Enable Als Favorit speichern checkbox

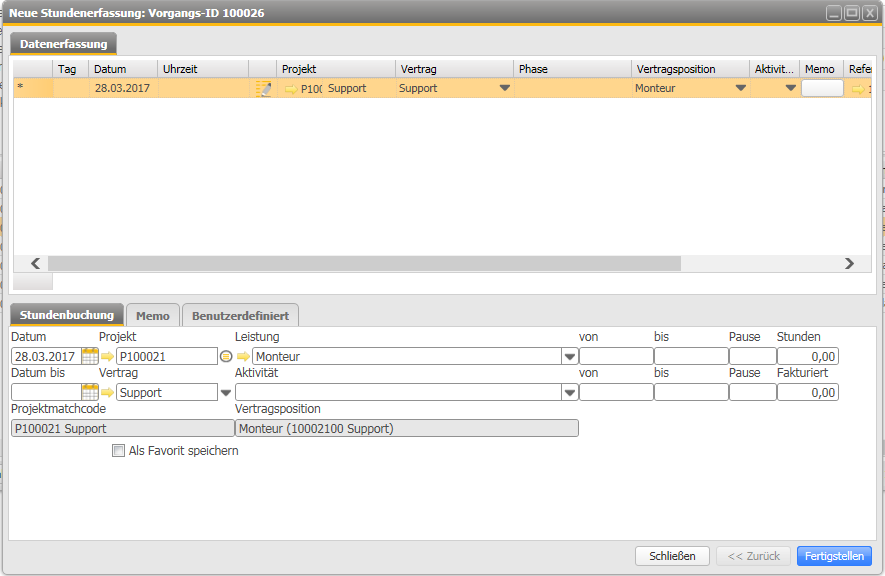pos(119,451)
